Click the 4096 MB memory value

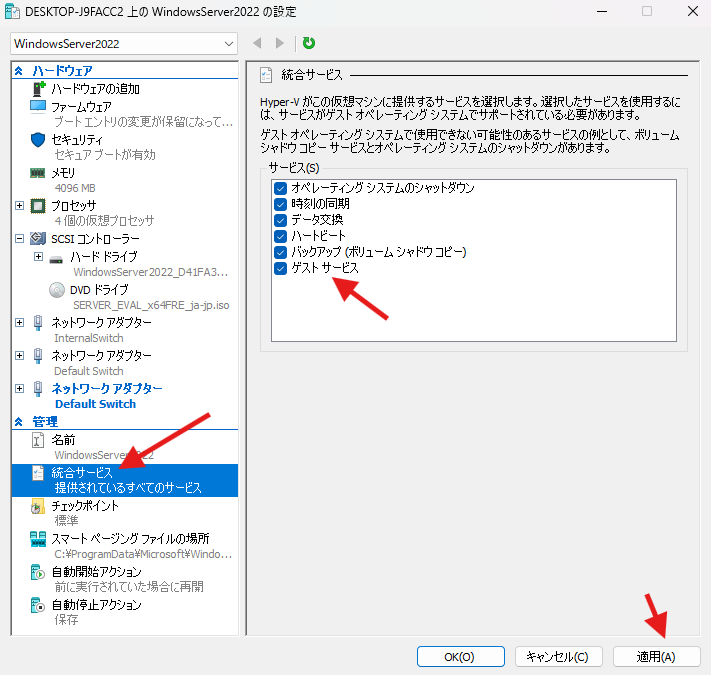tap(75, 188)
